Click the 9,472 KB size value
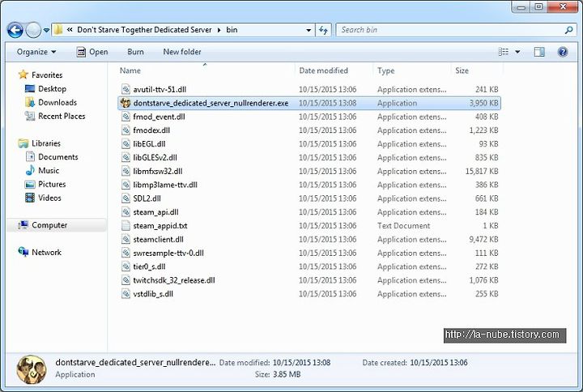This screenshot has height=392, width=583. click(483, 240)
